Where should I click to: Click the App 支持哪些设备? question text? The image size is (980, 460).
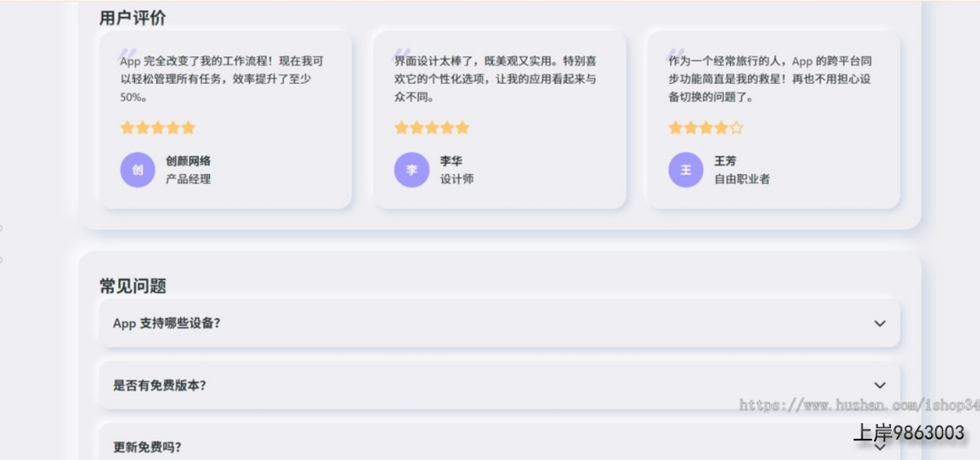pos(167,324)
